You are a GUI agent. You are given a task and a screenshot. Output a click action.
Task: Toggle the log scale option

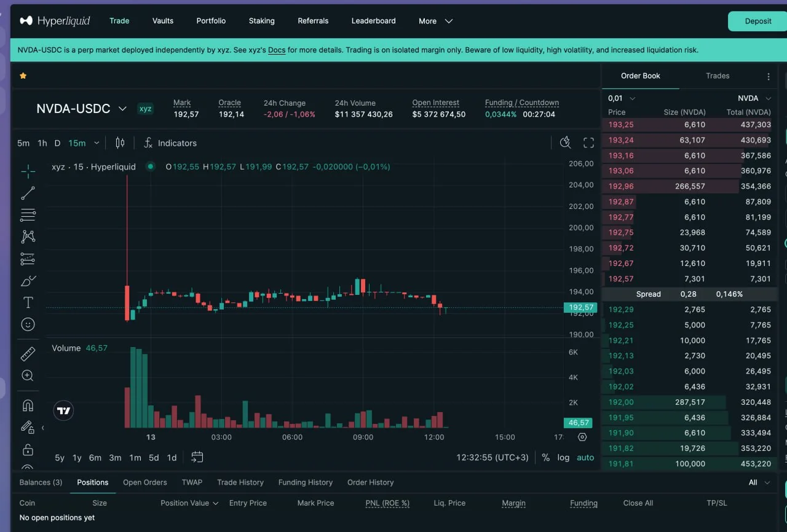point(563,458)
